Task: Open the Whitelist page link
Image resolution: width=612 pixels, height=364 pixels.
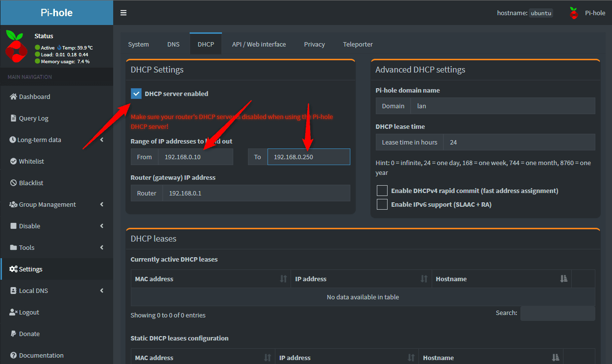Action: (57, 161)
